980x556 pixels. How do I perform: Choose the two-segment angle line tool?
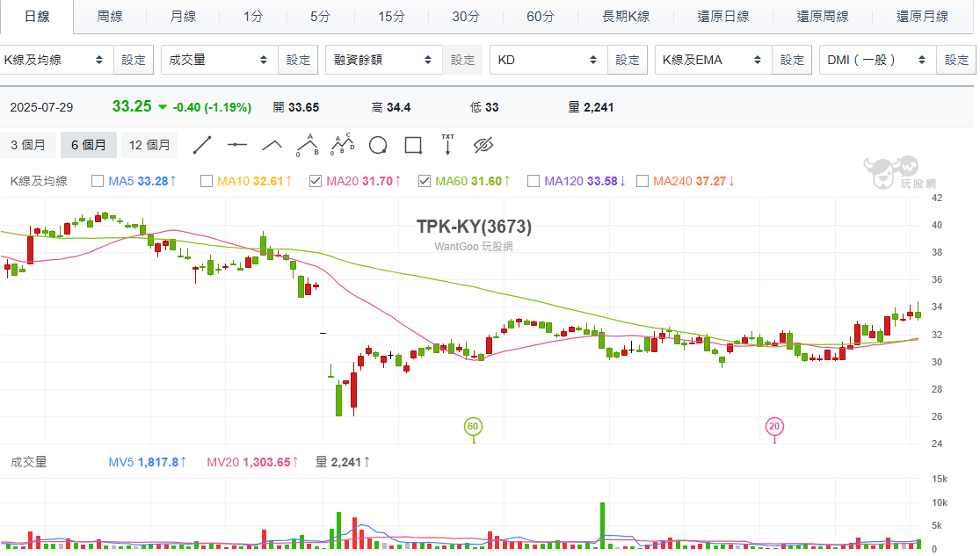point(272,145)
